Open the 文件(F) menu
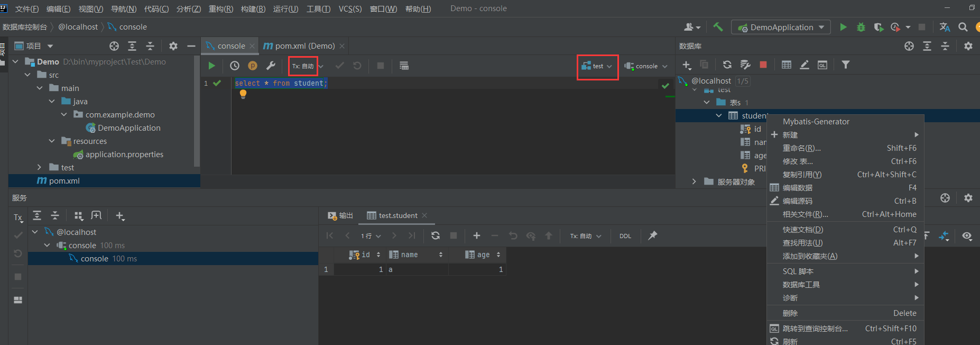This screenshot has height=345, width=980. (x=26, y=8)
